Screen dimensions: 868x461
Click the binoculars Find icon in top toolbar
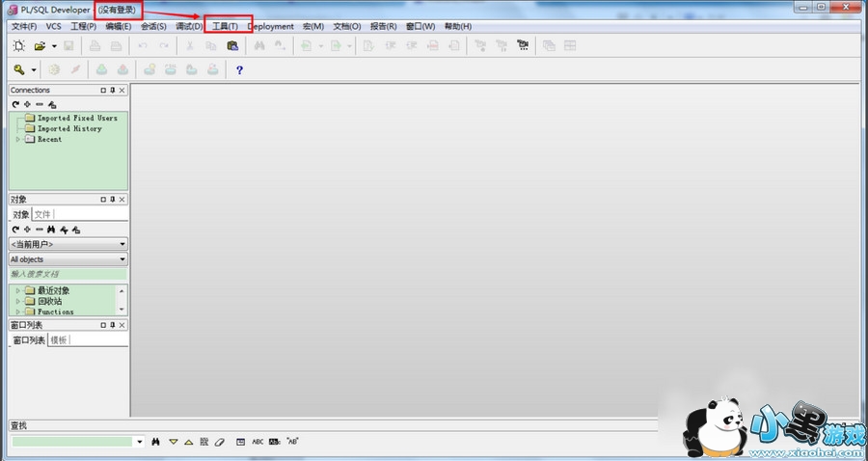tap(259, 46)
